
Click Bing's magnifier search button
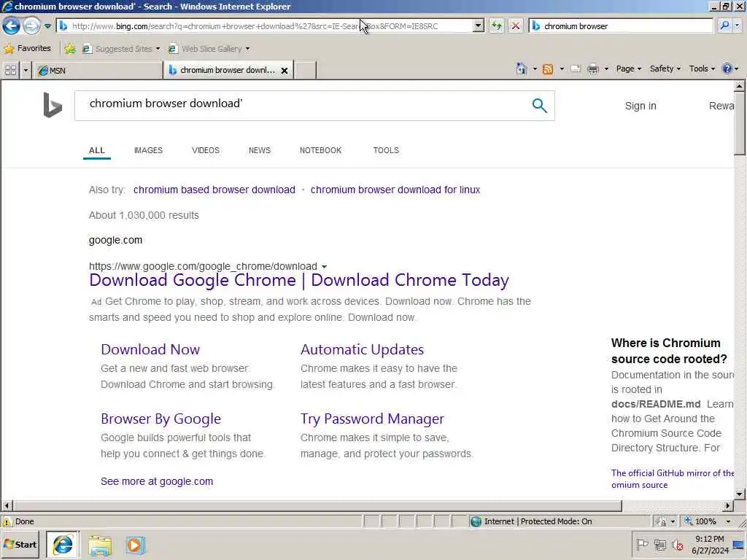[539, 105]
